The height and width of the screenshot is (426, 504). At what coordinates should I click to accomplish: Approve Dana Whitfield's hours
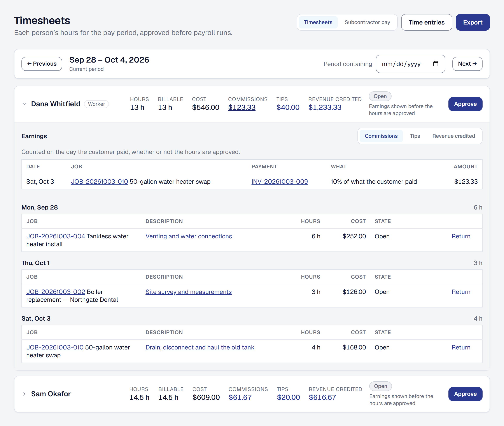click(x=465, y=104)
